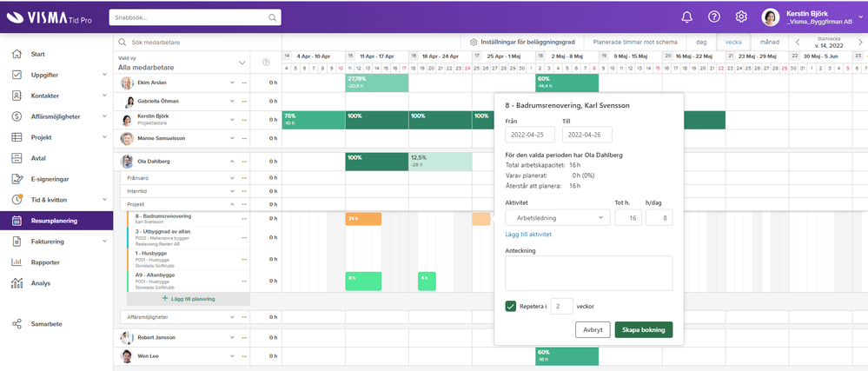Open the help question mark icon
Screen dimensions: 868x371
pyautogui.click(x=713, y=17)
